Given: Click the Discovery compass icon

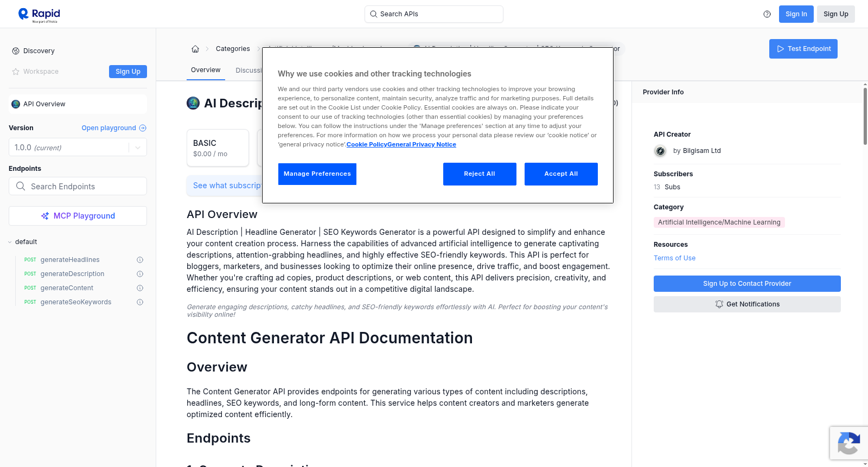Looking at the screenshot, I should click(16, 51).
